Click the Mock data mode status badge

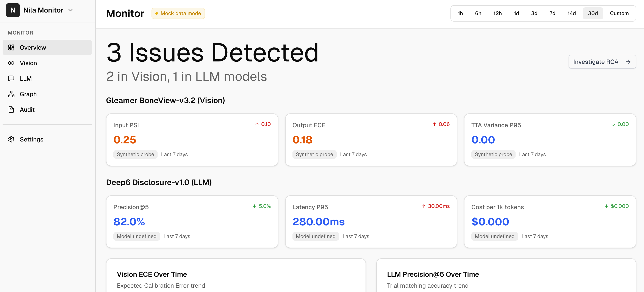point(178,13)
